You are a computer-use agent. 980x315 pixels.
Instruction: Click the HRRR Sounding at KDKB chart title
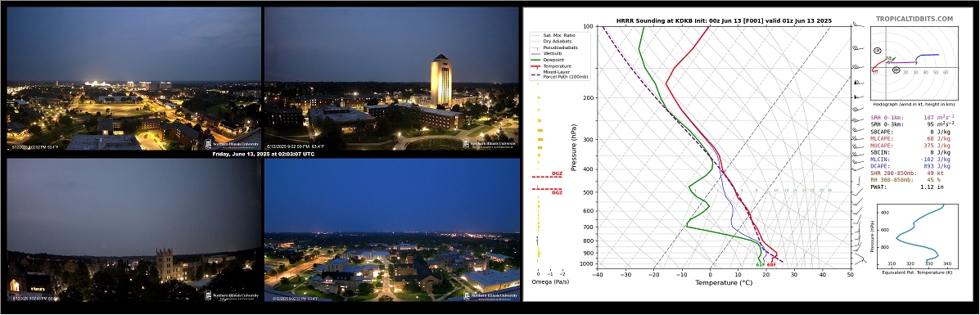pyautogui.click(x=724, y=20)
